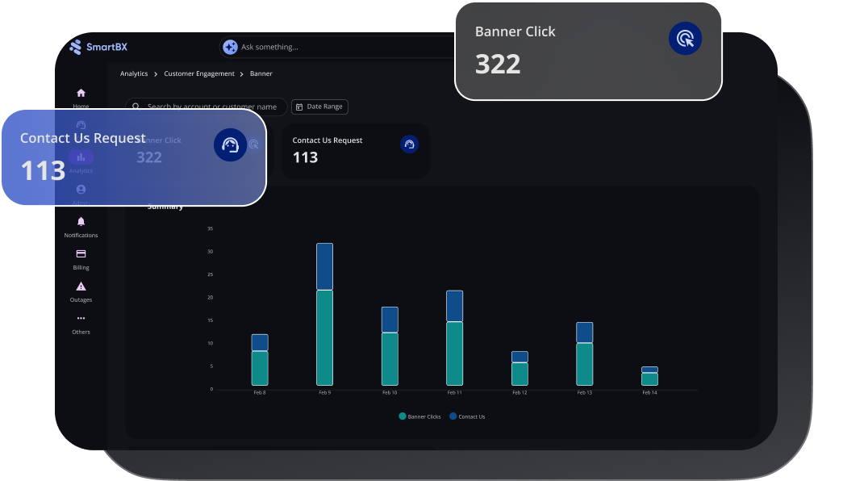Click headset icon on small Contact Us Request card
Viewport: 868px width, 481px height.
(409, 144)
